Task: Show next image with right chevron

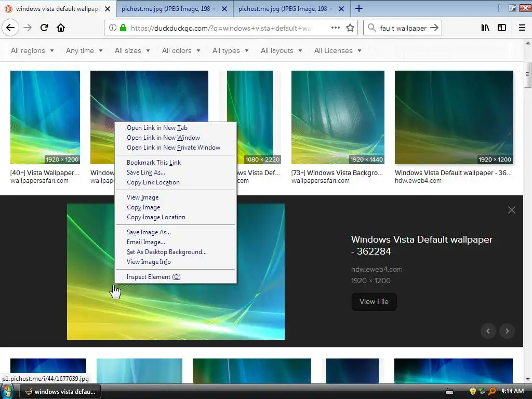Action: click(x=507, y=331)
